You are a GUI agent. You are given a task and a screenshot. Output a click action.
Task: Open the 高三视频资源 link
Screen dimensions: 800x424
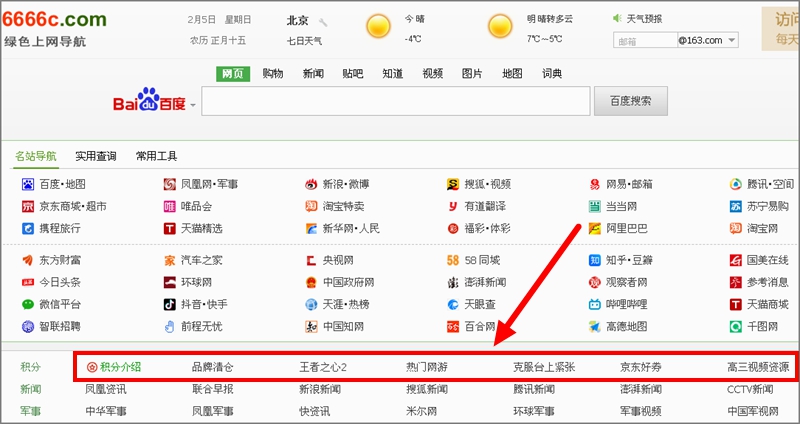pyautogui.click(x=758, y=367)
